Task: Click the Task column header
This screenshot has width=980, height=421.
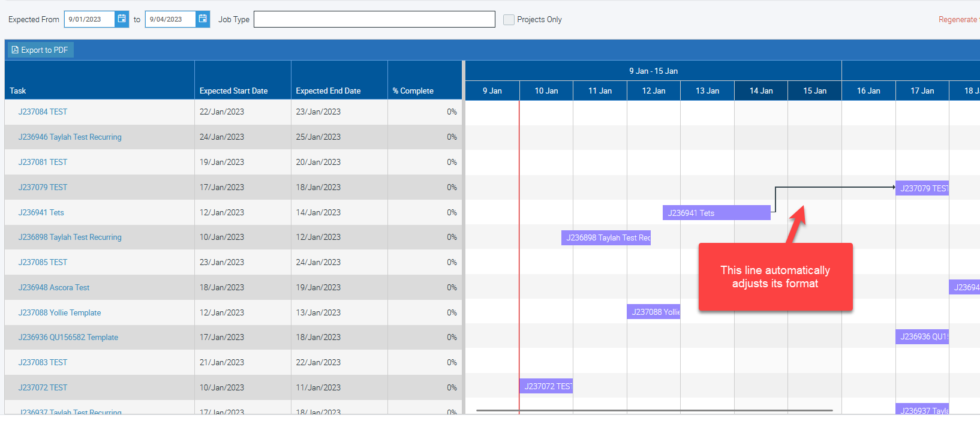Action: pyautogui.click(x=18, y=91)
